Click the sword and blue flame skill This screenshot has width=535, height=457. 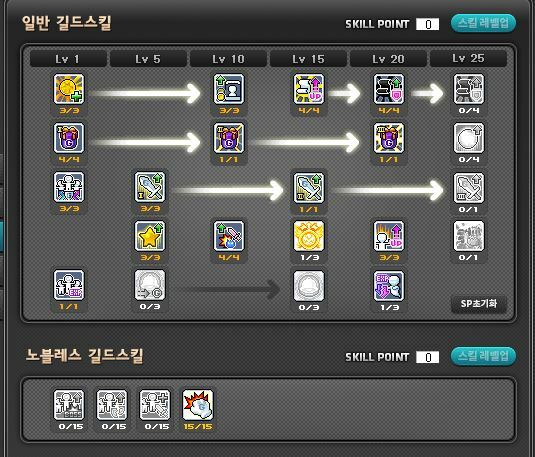pyautogui.click(x=229, y=236)
